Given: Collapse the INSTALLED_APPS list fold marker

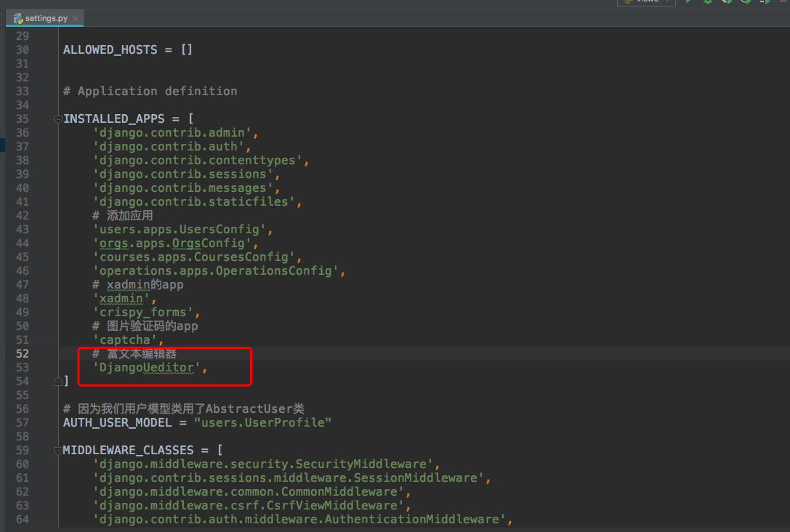Looking at the screenshot, I should (58, 119).
